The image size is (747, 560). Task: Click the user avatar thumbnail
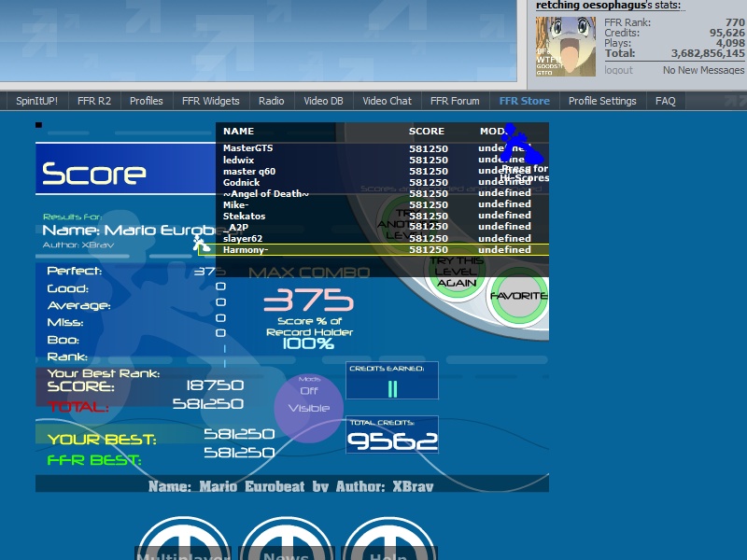[566, 46]
